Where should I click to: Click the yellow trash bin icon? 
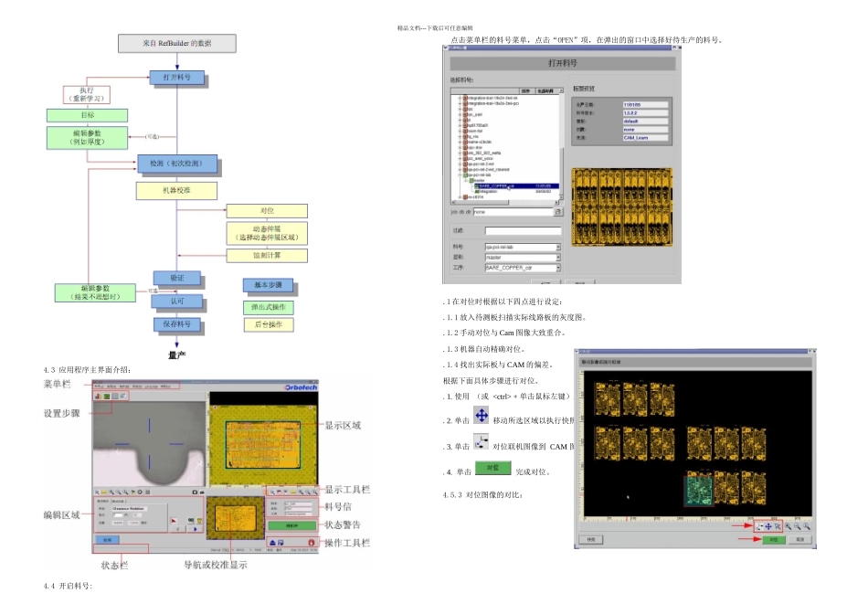[x=199, y=521]
